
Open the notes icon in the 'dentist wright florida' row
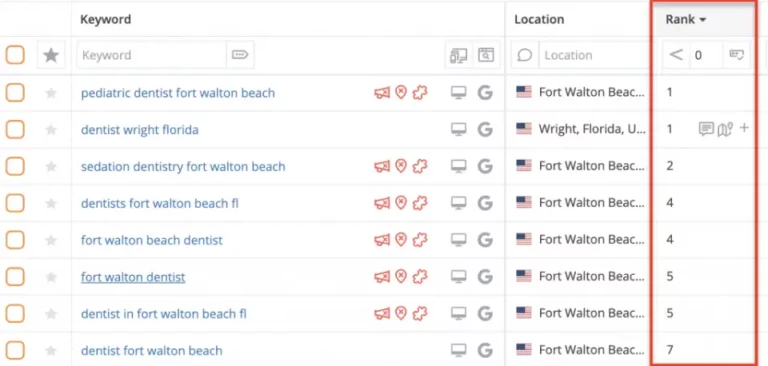706,129
